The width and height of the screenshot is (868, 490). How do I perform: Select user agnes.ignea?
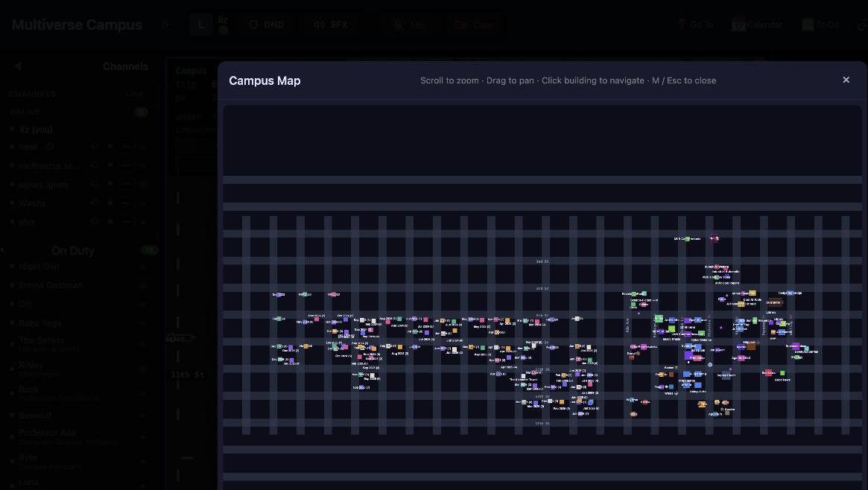(43, 184)
